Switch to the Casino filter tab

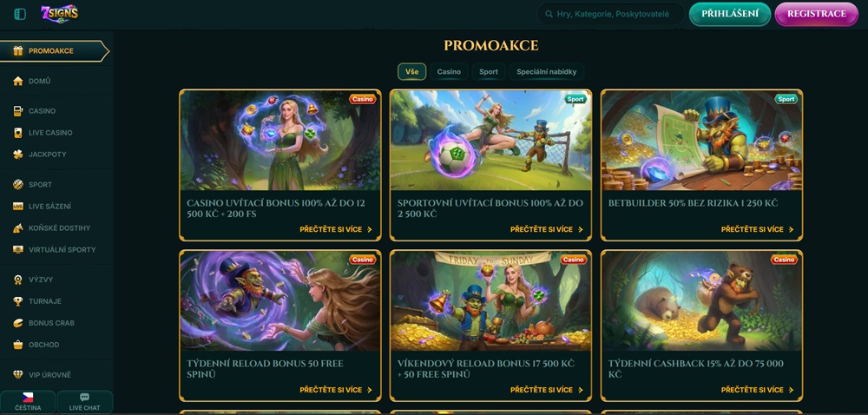(449, 72)
